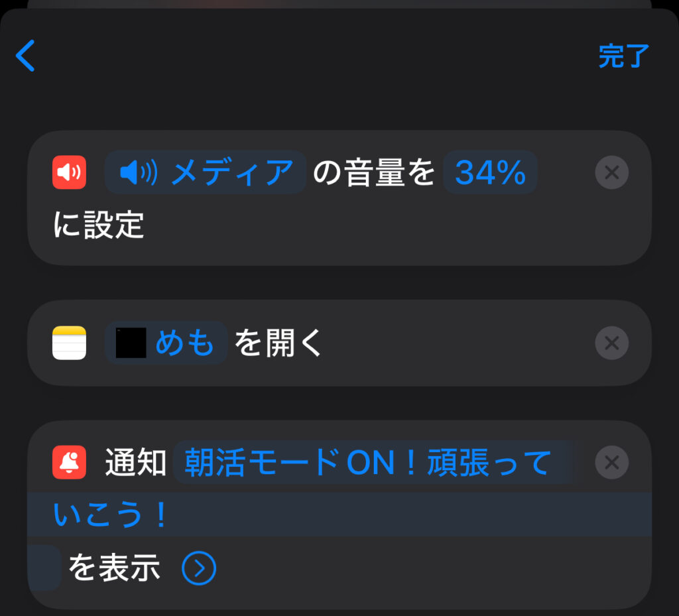The image size is (679, 616).
Task: Delete the open-note action
Action: tap(611, 343)
